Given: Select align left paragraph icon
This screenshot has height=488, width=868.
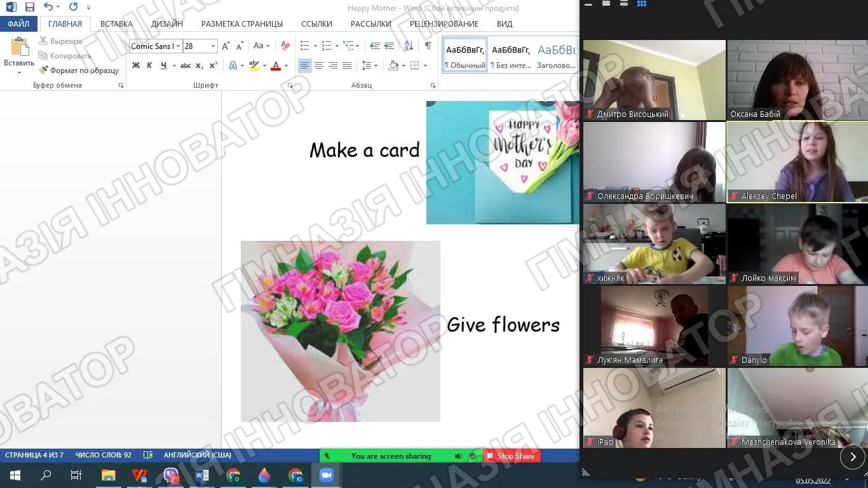Looking at the screenshot, I should click(305, 65).
